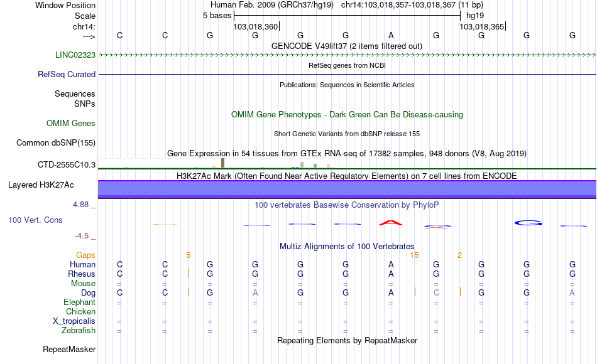Click the blue H3K27Ac signal band
597x364 pixels.
(347, 189)
